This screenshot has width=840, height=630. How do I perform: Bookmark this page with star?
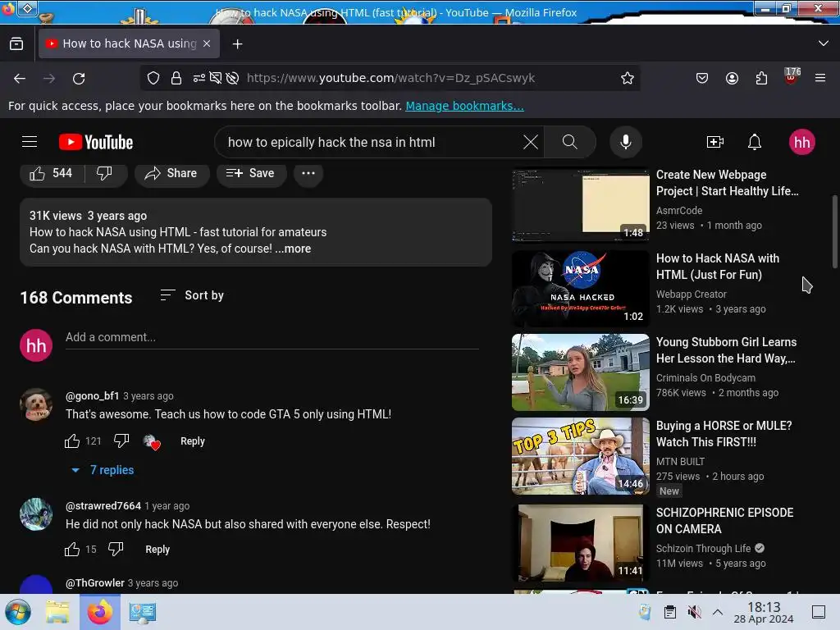[x=628, y=78]
